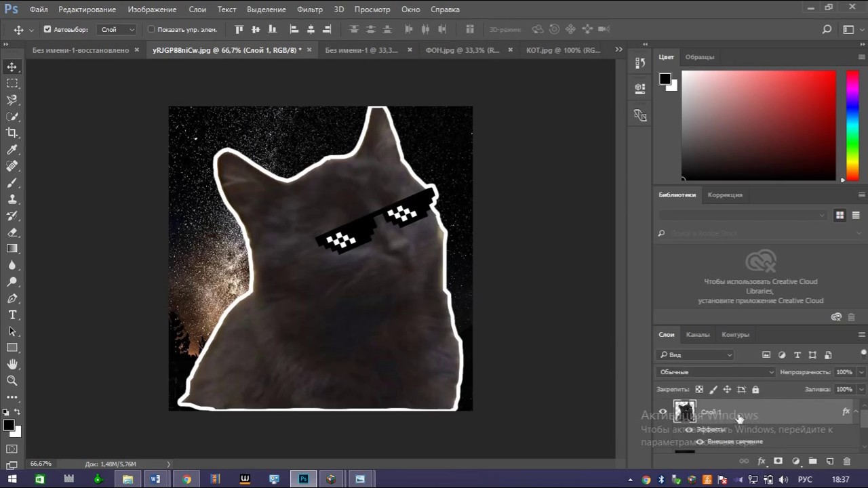Select the Spot Healing Brush tool
Screen dimensions: 868x488
pos(12,166)
